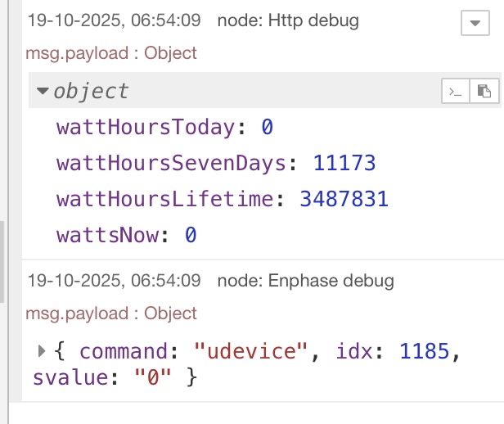The width and height of the screenshot is (504, 424).
Task: Click the Enphase debug message timestamp
Action: pos(113,281)
